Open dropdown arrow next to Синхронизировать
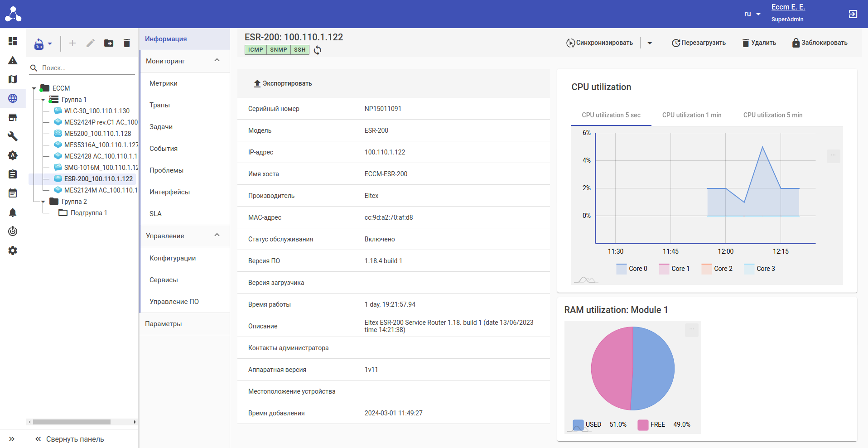Viewport: 868px width, 448px height. tap(650, 43)
